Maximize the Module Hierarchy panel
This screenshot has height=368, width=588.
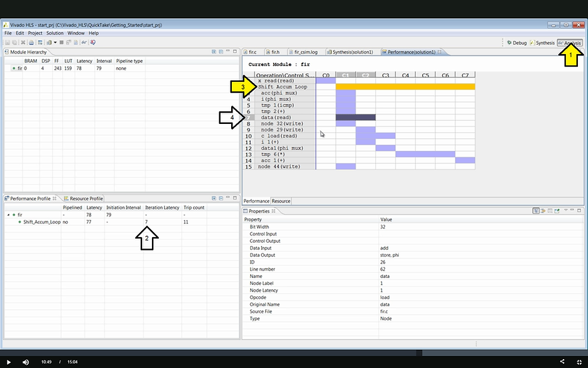[236, 52]
